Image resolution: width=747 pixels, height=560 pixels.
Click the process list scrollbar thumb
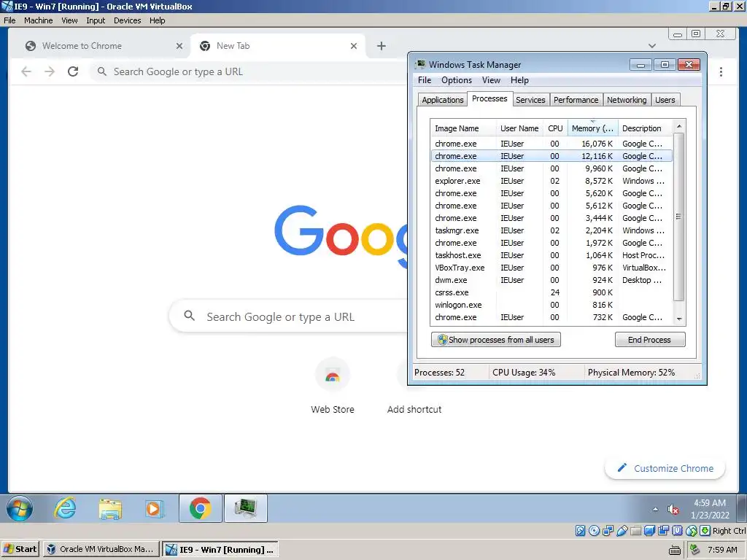tap(679, 217)
